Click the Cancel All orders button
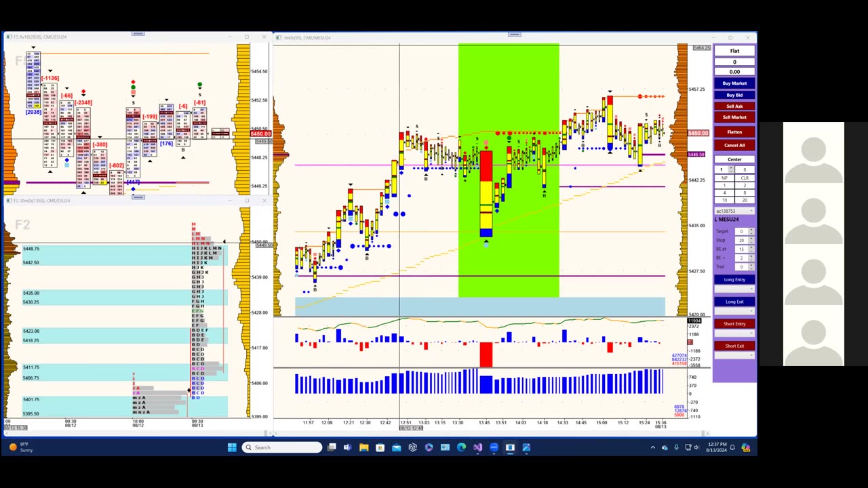This screenshot has height=488, width=868. tap(734, 145)
